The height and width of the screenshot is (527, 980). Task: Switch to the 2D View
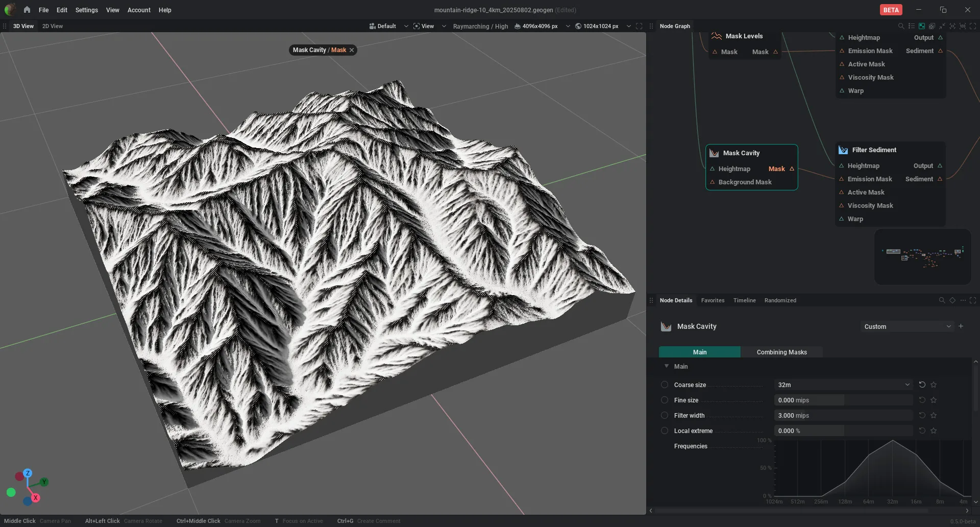point(53,26)
